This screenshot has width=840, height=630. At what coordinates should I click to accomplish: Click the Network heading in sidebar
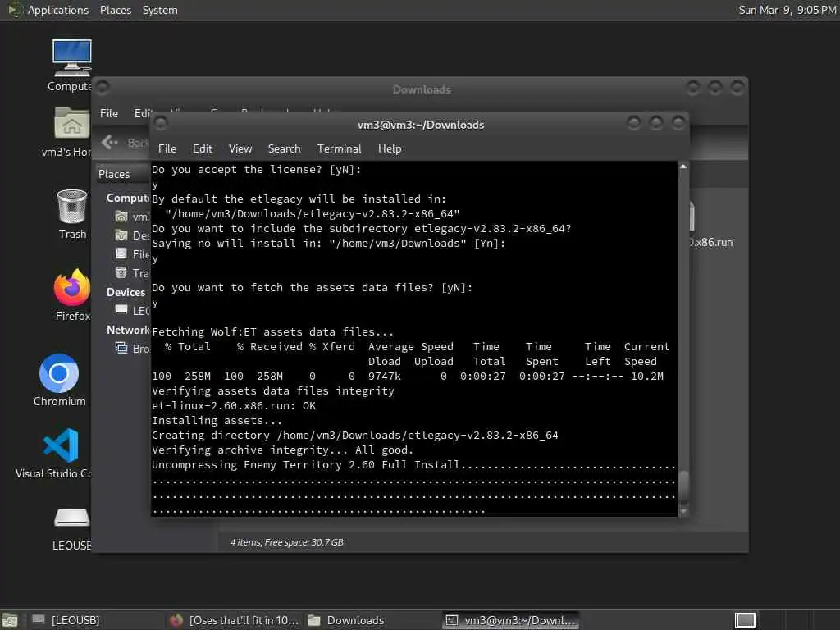[x=127, y=330]
